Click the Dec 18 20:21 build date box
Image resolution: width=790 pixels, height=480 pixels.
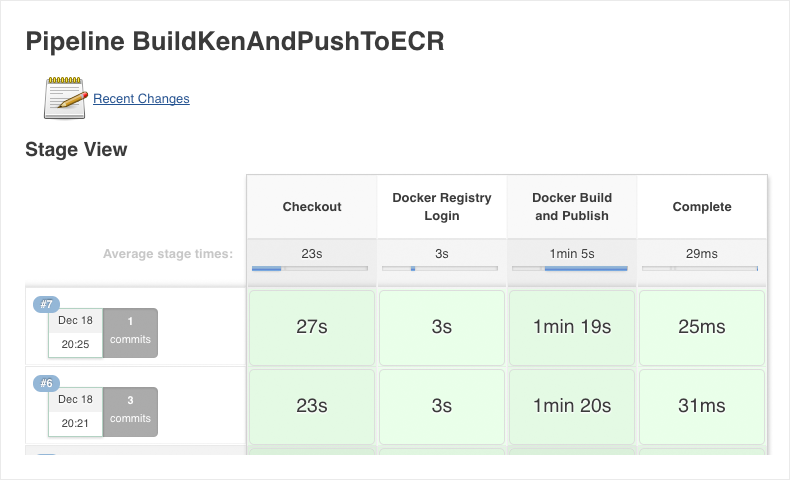[x=76, y=412]
